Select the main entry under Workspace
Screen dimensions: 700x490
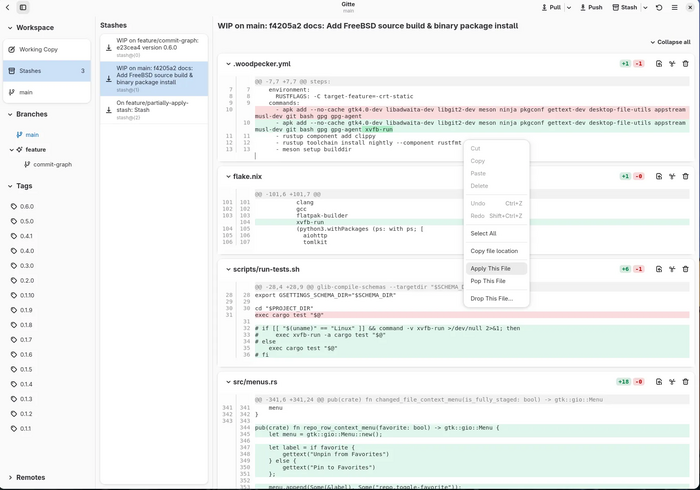[47, 92]
